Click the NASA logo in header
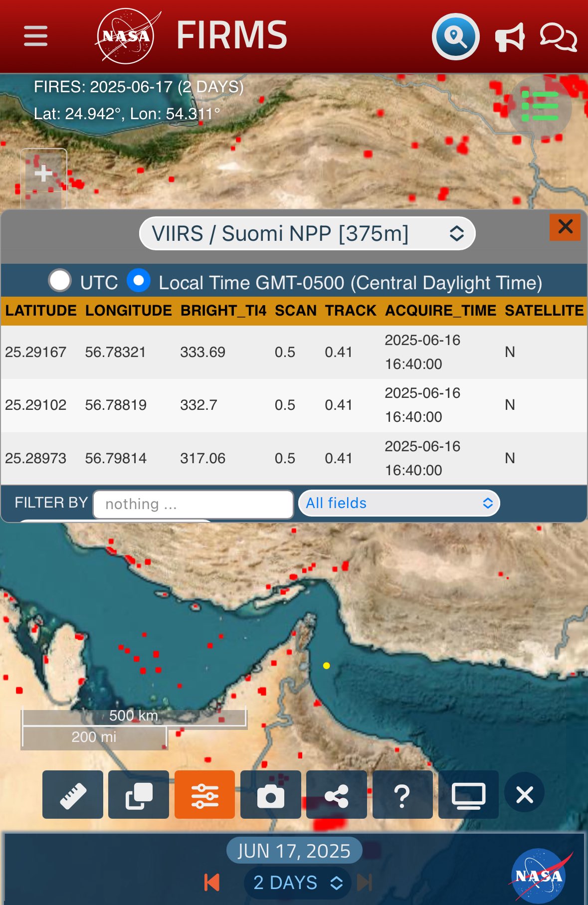Image resolution: width=588 pixels, height=905 pixels. pyautogui.click(x=127, y=36)
